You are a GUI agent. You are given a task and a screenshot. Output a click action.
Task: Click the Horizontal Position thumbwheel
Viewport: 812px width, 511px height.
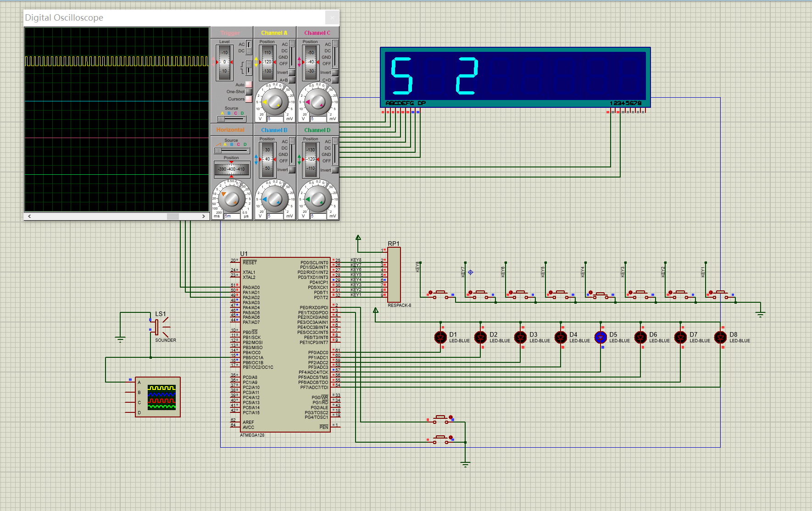[232, 169]
